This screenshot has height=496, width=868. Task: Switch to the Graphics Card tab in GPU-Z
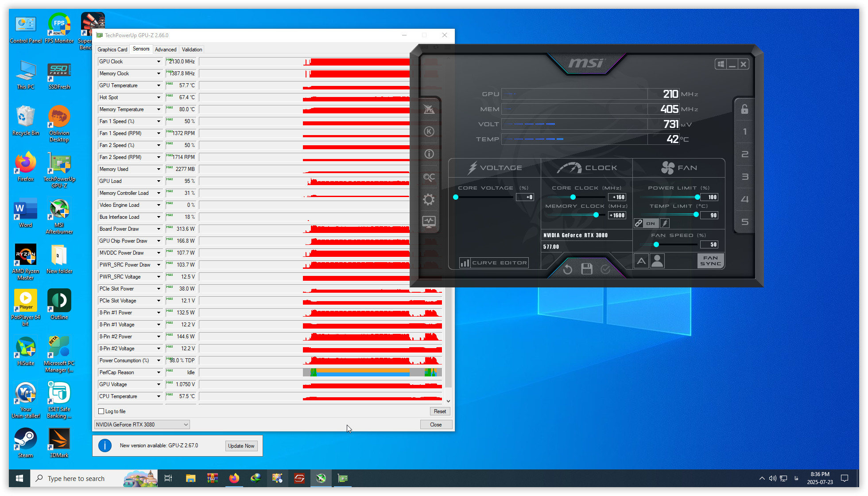112,50
